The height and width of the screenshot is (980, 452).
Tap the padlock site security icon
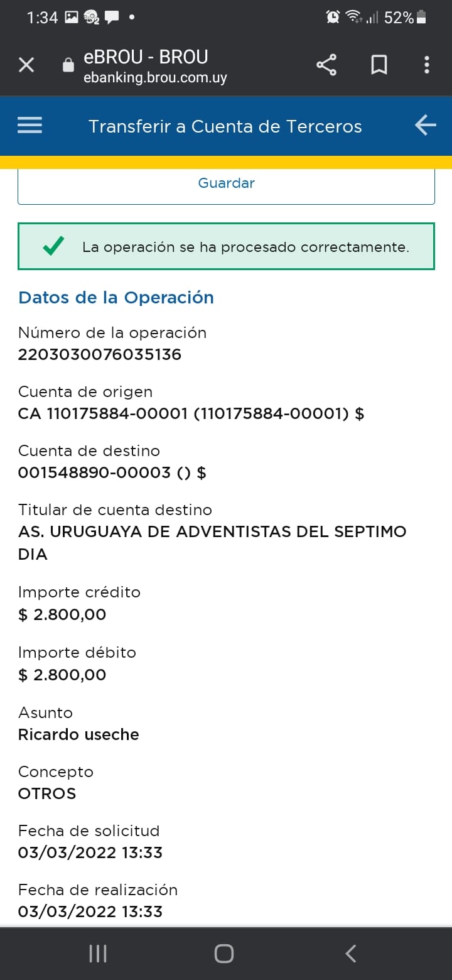[x=68, y=65]
